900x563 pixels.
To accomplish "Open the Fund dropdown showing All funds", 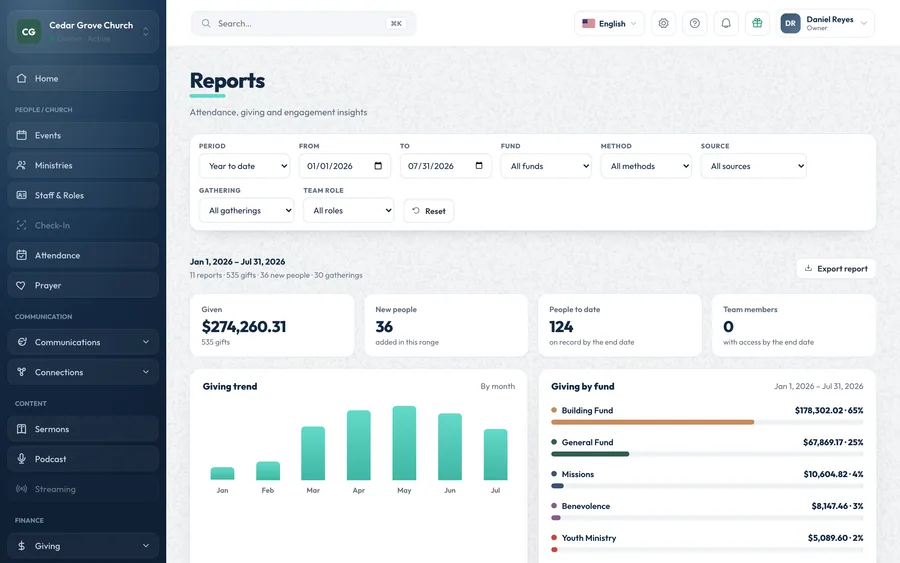I will 546,166.
